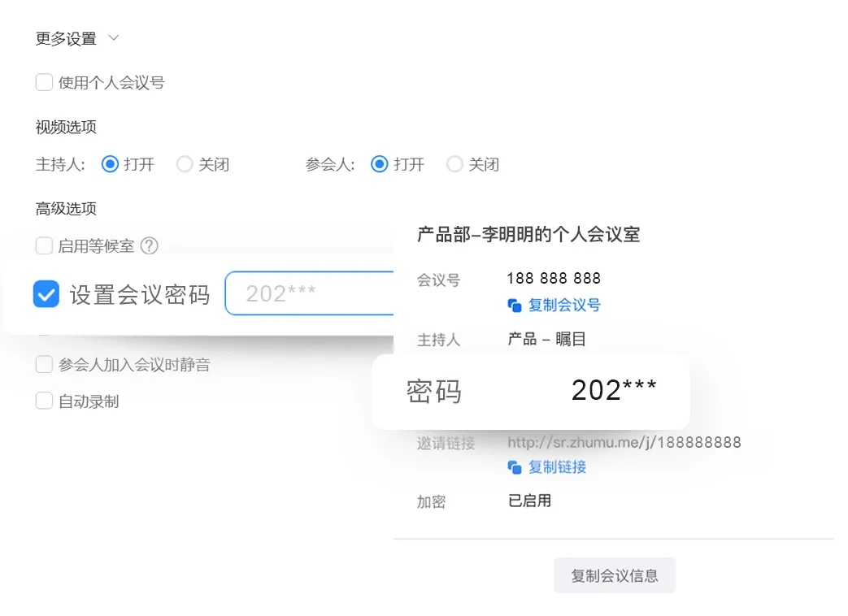
Task: Click the meeting number 188 888 888
Action: (x=554, y=279)
